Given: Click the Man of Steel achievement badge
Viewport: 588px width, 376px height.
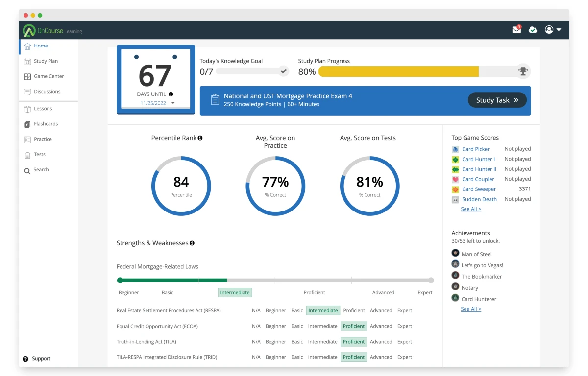Looking at the screenshot, I should (x=455, y=253).
